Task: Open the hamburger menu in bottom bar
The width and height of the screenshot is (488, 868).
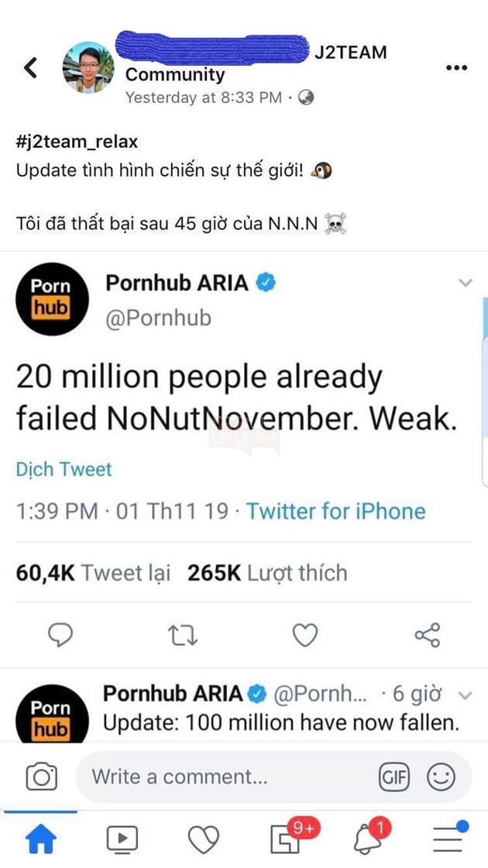Action: 448,839
